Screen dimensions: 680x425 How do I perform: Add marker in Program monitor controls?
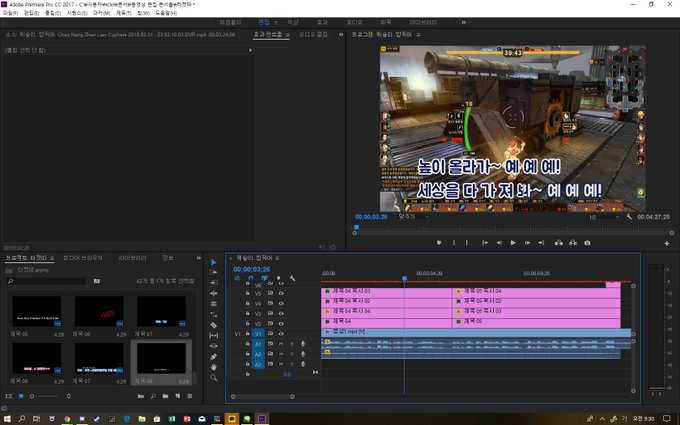point(439,243)
